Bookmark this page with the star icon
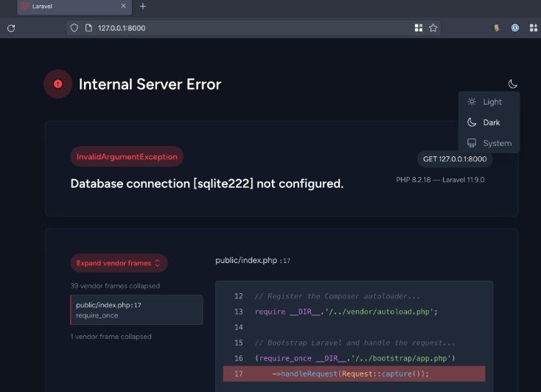 coord(433,28)
